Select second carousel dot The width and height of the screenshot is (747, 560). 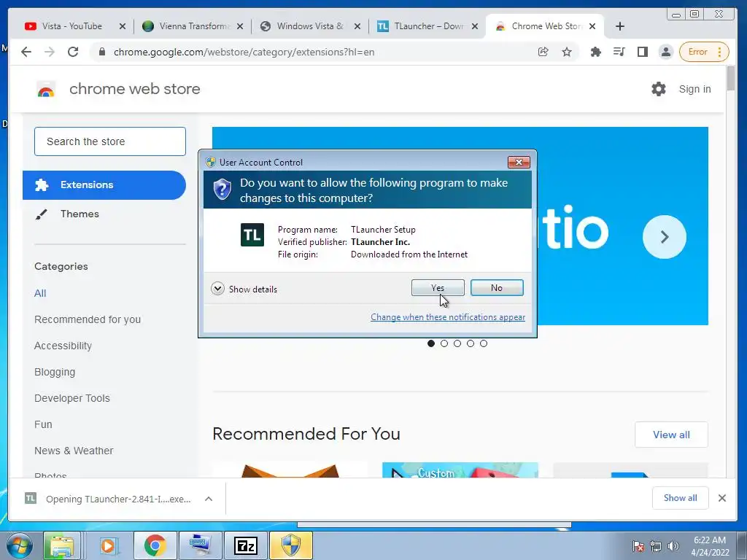click(x=444, y=343)
